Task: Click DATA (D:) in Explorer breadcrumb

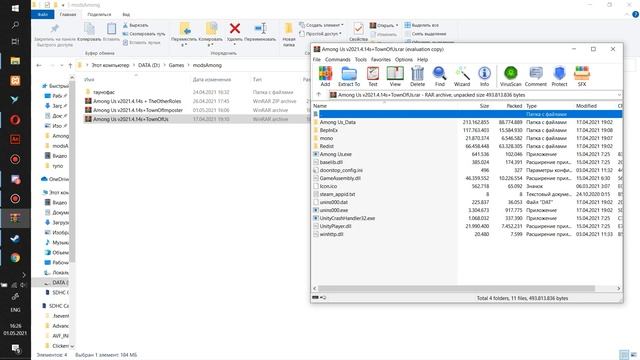Action: (x=149, y=65)
